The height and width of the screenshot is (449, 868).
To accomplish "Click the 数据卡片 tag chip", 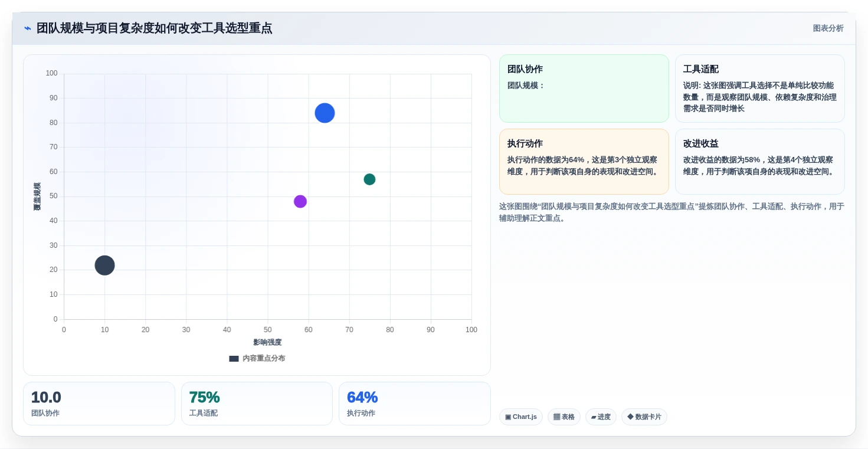I will [x=644, y=417].
